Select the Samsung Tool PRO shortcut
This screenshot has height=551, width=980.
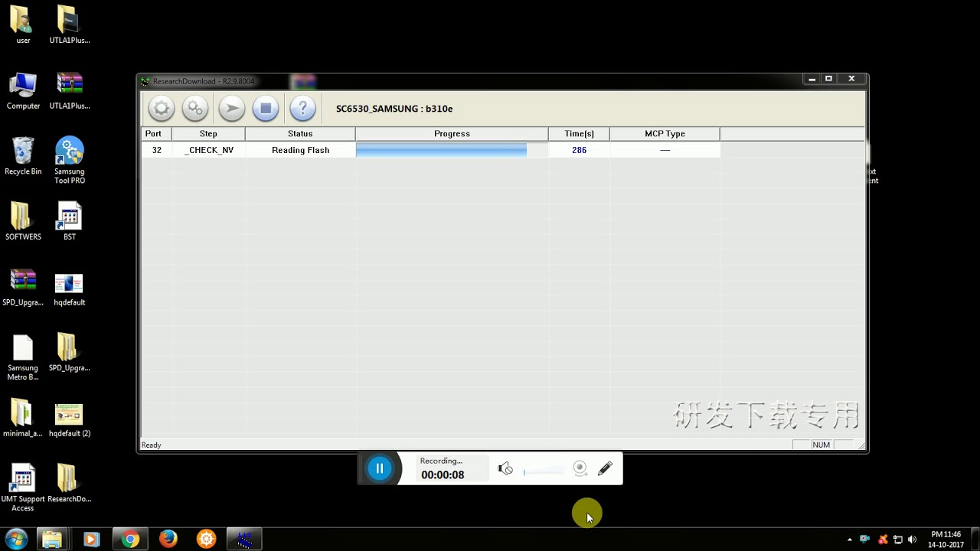coord(70,160)
